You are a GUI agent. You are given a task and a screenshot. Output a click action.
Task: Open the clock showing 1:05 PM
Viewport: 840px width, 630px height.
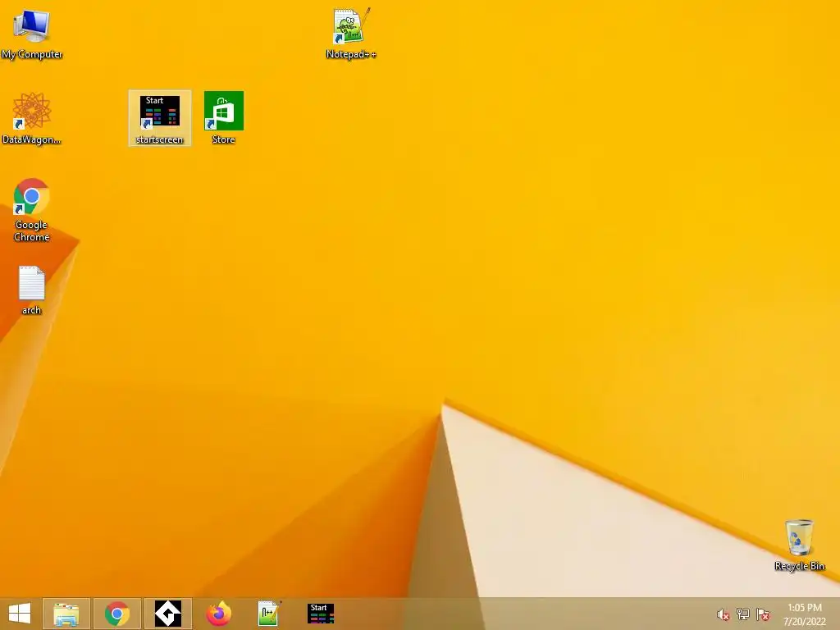point(805,614)
